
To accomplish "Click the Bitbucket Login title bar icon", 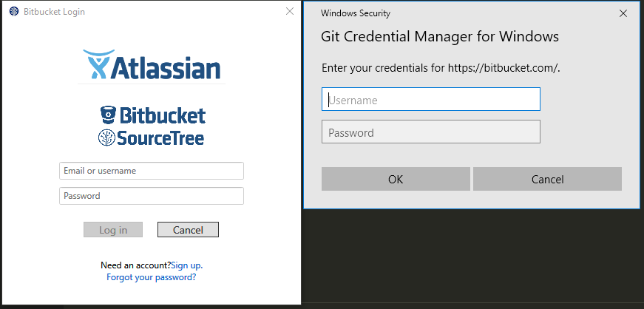I will tap(14, 12).
